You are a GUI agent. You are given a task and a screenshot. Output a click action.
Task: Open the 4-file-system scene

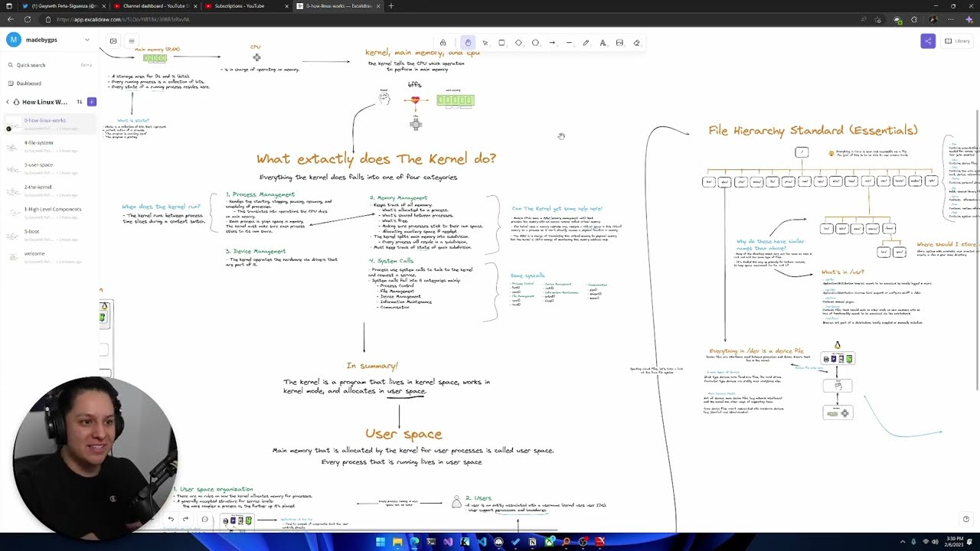(x=50, y=146)
